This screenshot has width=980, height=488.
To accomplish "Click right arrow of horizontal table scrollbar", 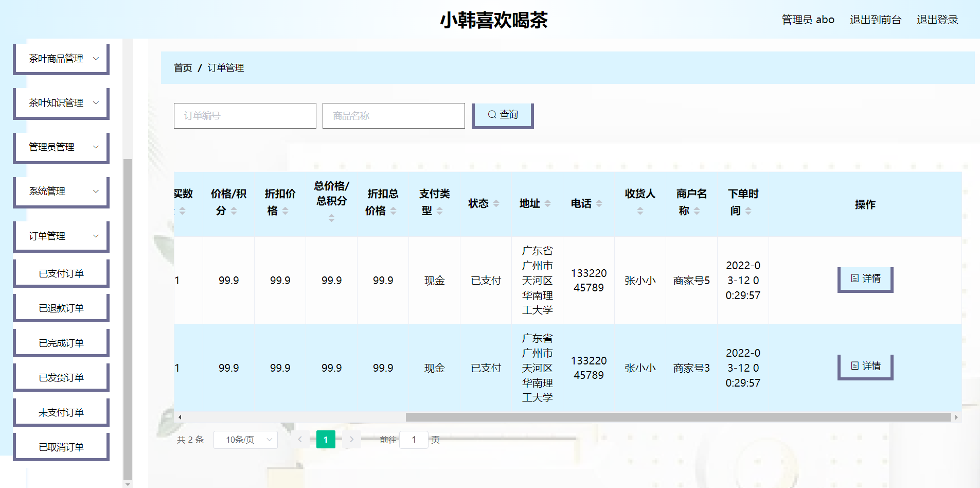I will pos(956,417).
